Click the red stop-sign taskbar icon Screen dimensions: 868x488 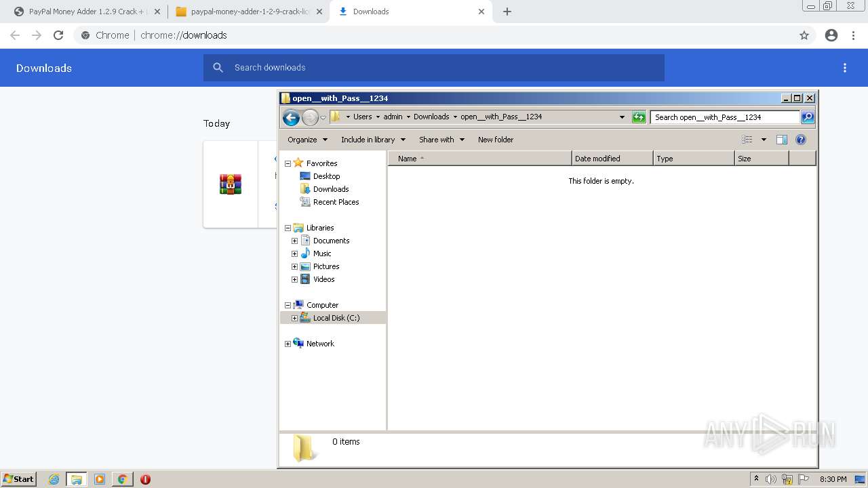(145, 479)
